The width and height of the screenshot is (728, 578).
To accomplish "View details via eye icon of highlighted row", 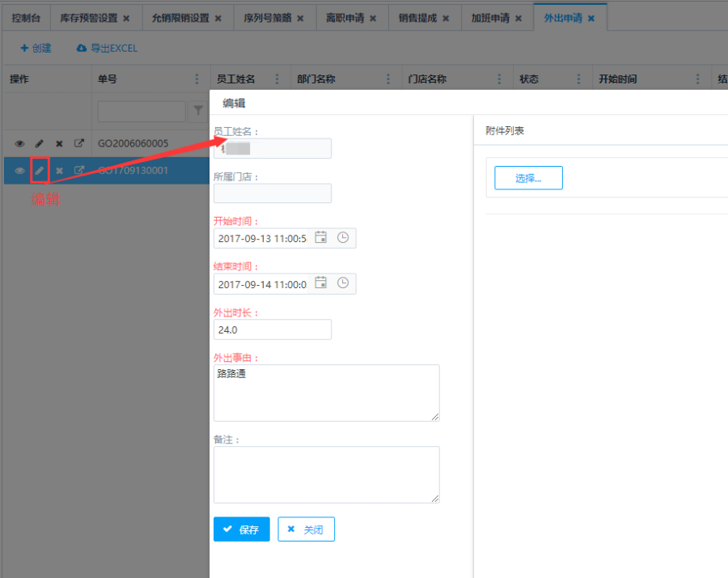I will [x=20, y=170].
